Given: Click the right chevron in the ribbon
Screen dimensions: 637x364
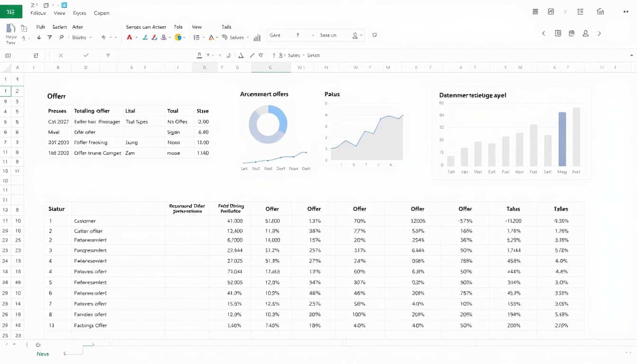Looking at the screenshot, I should pos(600,34).
